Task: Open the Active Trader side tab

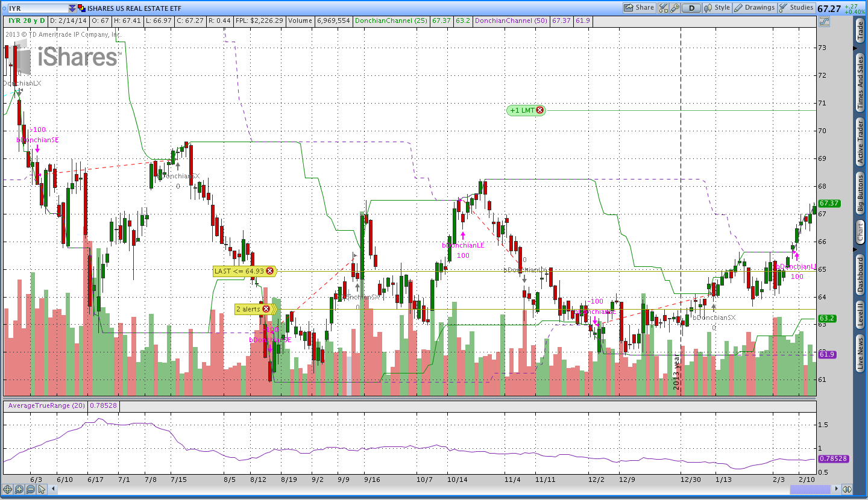Action: [860, 142]
